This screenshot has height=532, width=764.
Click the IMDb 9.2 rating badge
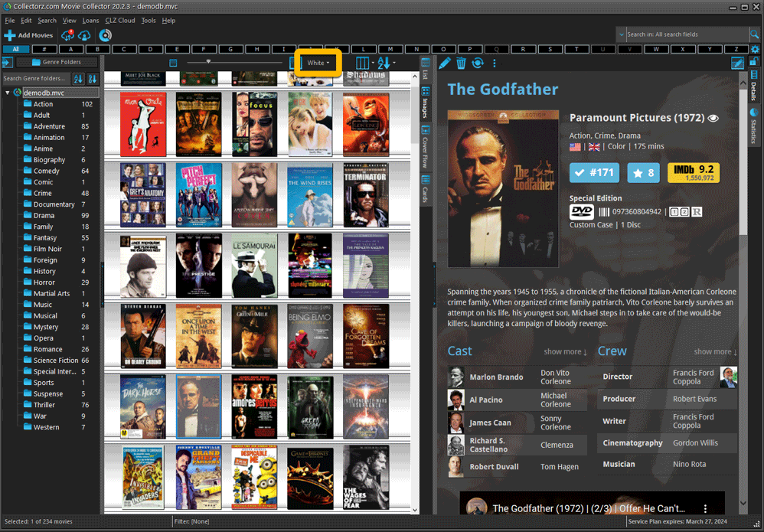point(694,172)
